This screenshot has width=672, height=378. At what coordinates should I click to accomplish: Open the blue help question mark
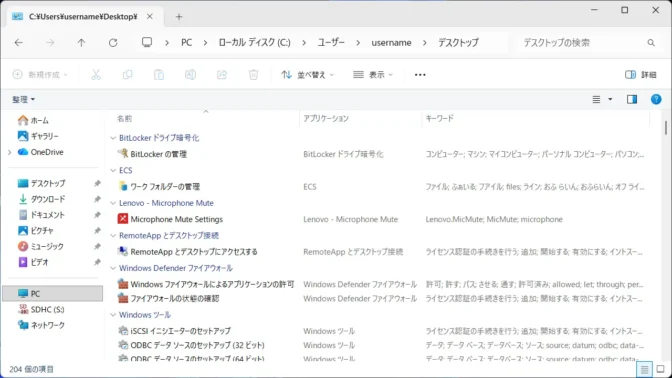656,99
